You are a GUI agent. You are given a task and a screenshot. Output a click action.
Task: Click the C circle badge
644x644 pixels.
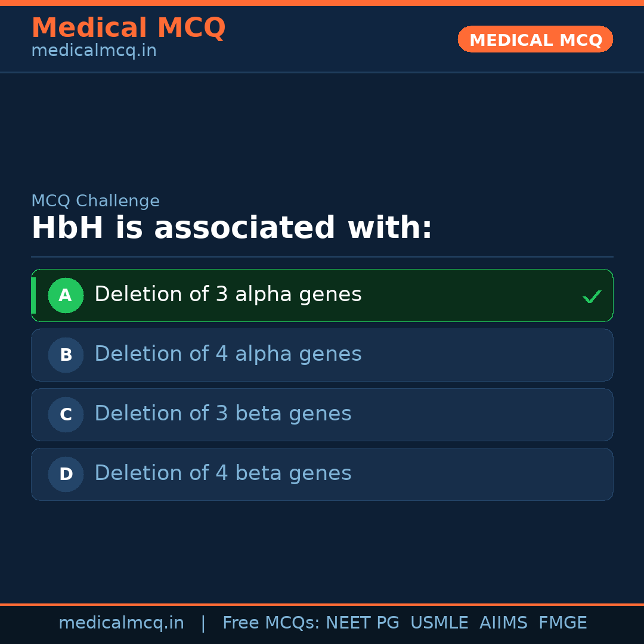coord(66,414)
